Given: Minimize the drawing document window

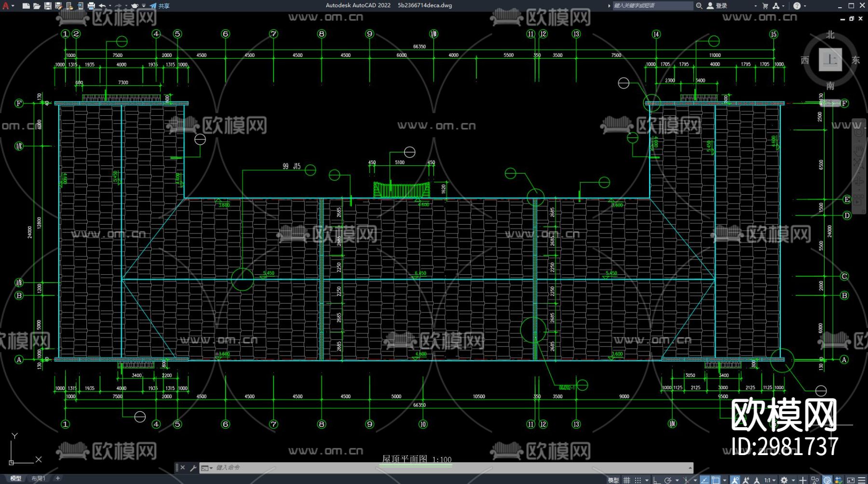Looking at the screenshot, I should 842,19.
